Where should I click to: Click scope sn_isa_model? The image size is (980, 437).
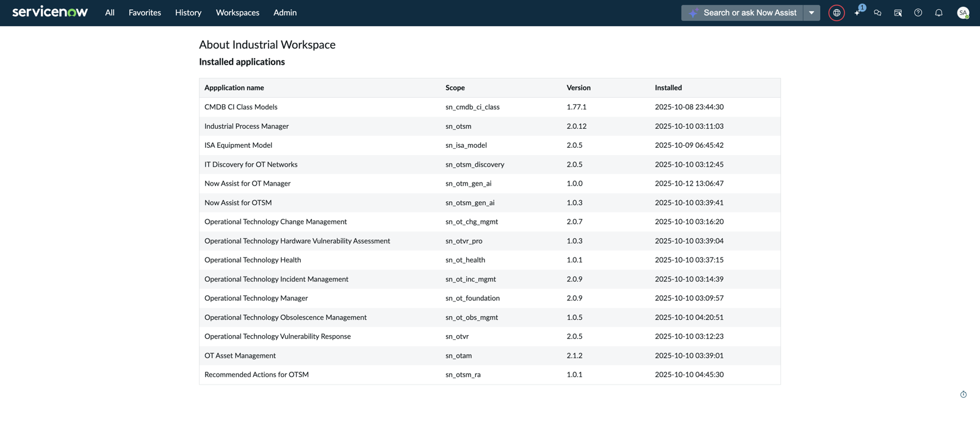click(x=466, y=145)
